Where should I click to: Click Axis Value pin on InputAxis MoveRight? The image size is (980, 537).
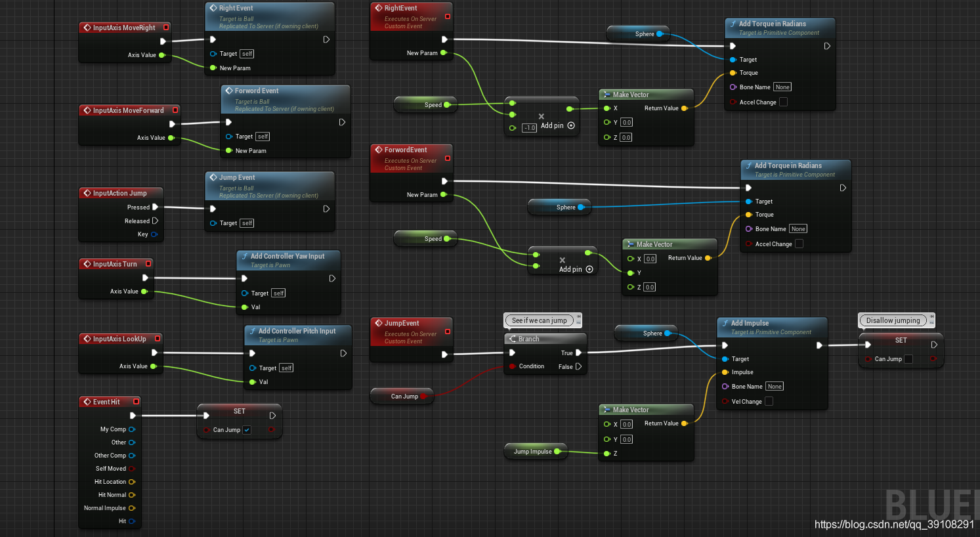(161, 55)
